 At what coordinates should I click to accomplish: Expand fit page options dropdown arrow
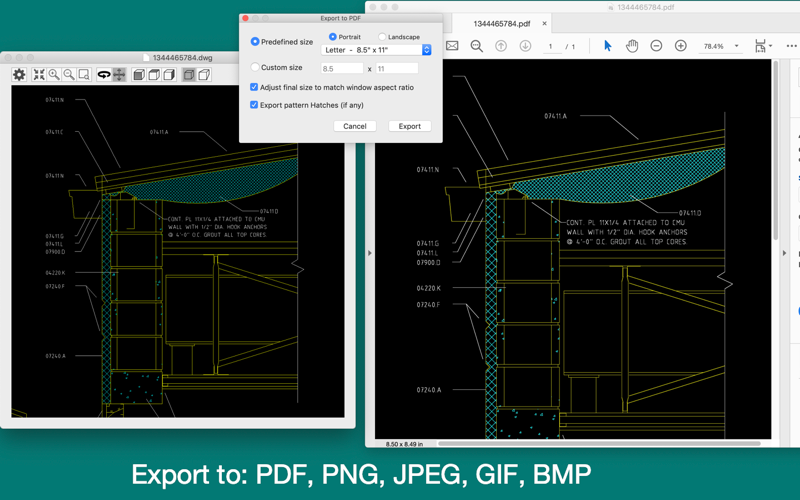(770, 46)
